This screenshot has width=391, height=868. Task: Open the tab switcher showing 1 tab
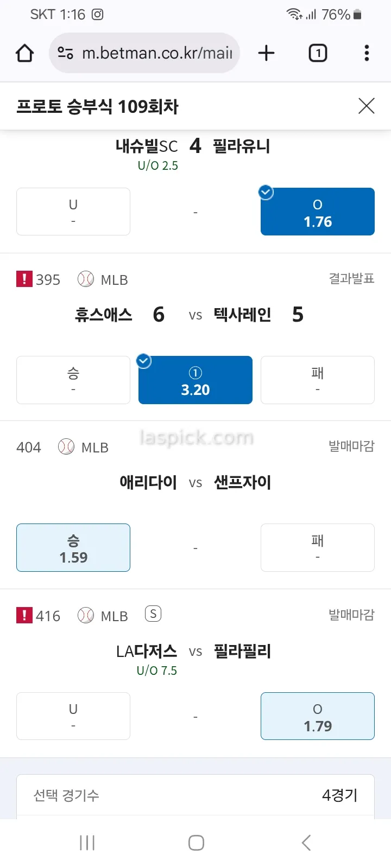click(318, 53)
